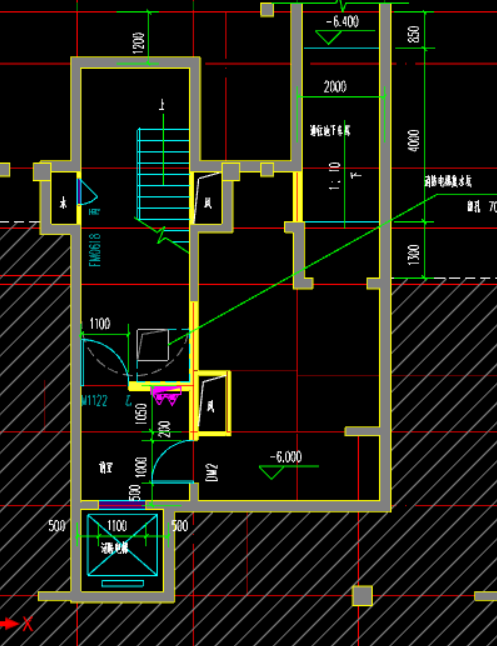Click the FM0618 door label

tap(95, 250)
